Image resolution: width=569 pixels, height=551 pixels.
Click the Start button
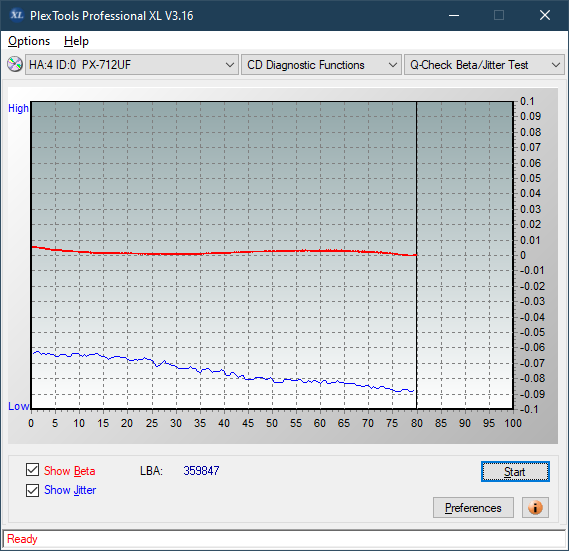pos(515,472)
